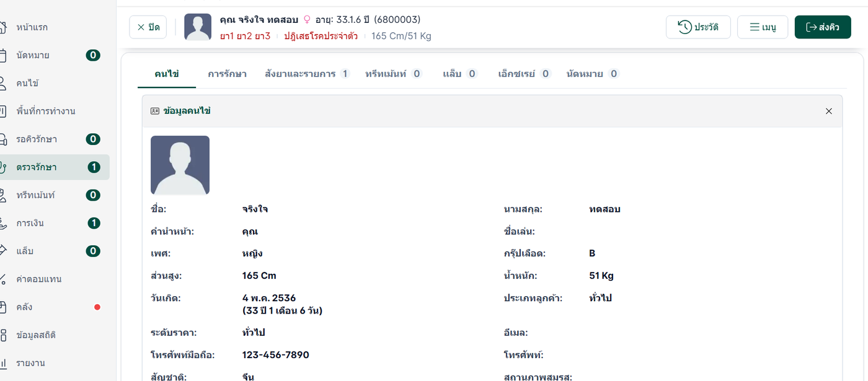Click the ส่งคิว send queue button

[x=823, y=27]
